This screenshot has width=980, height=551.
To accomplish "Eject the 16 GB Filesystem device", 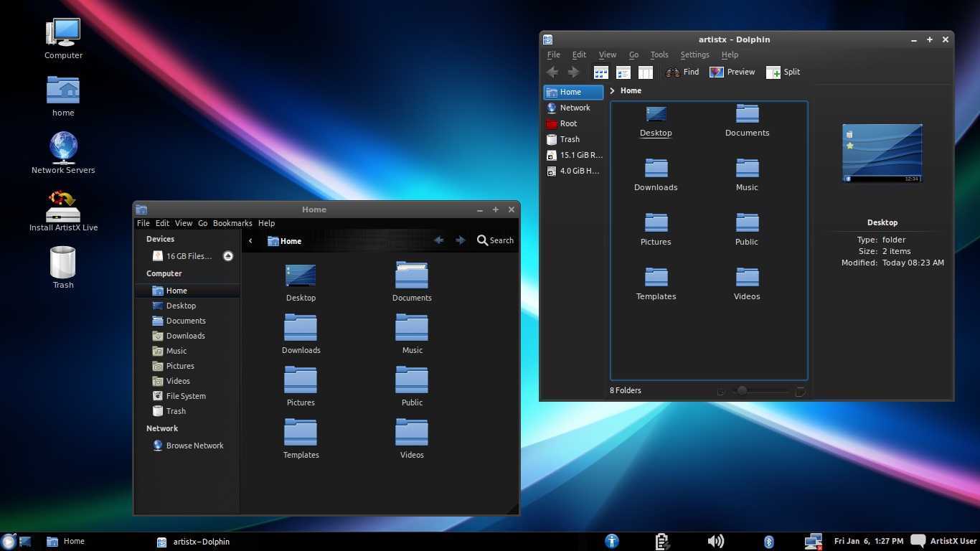I will click(228, 256).
